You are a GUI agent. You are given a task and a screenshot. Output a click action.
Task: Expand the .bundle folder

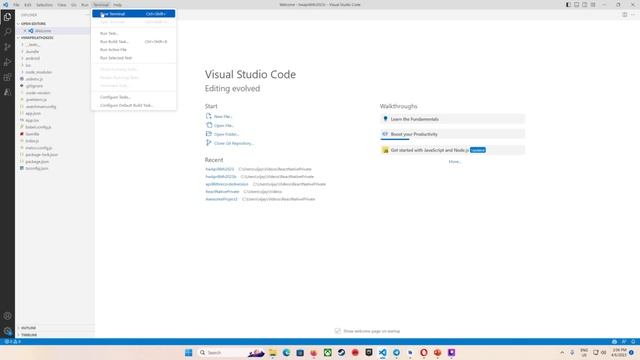click(x=31, y=51)
